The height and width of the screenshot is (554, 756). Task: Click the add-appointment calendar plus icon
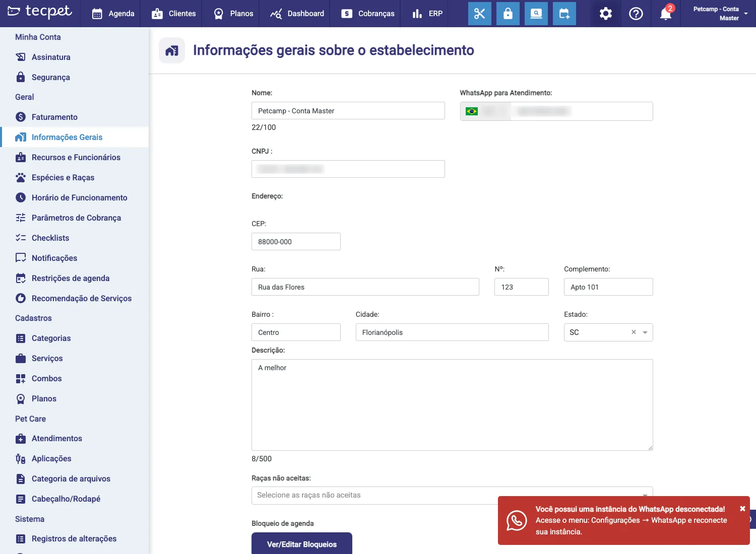(x=564, y=14)
